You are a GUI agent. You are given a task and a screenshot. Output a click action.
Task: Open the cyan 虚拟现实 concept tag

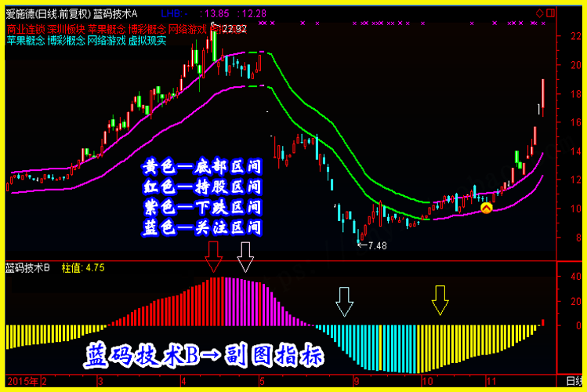[x=147, y=41]
